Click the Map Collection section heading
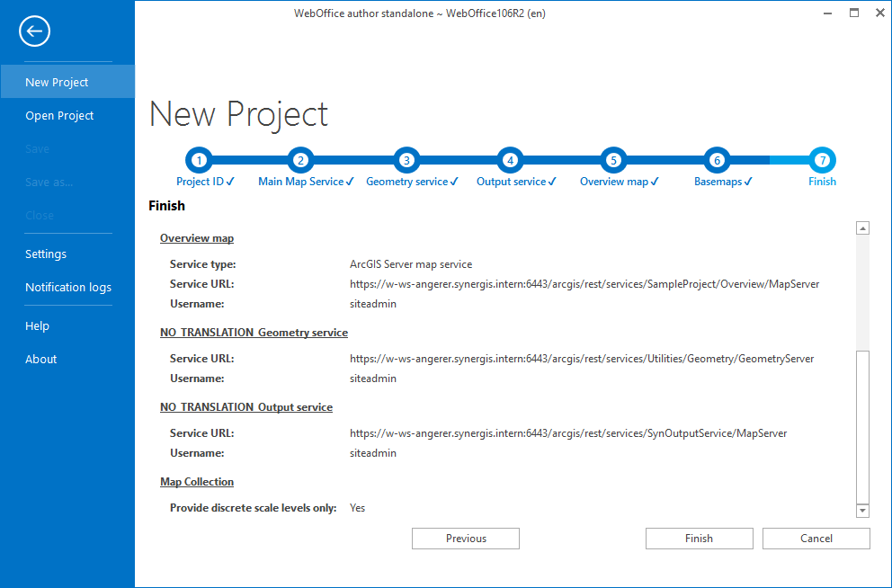The width and height of the screenshot is (892, 588). point(196,481)
